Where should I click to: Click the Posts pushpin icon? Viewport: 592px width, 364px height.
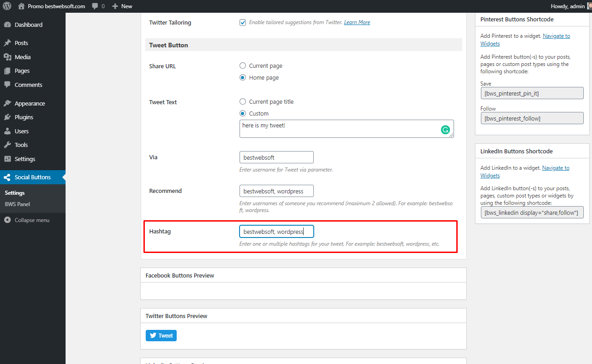coord(7,43)
